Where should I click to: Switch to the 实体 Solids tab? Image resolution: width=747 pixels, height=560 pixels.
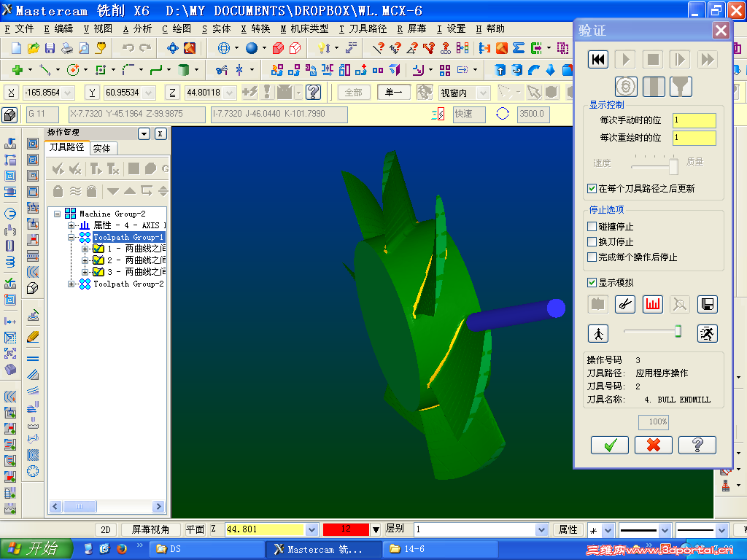tap(102, 149)
